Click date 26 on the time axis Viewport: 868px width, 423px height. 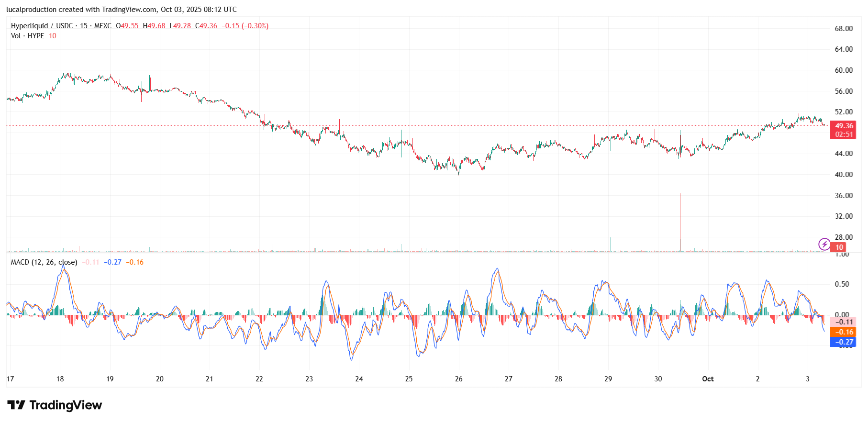click(458, 379)
